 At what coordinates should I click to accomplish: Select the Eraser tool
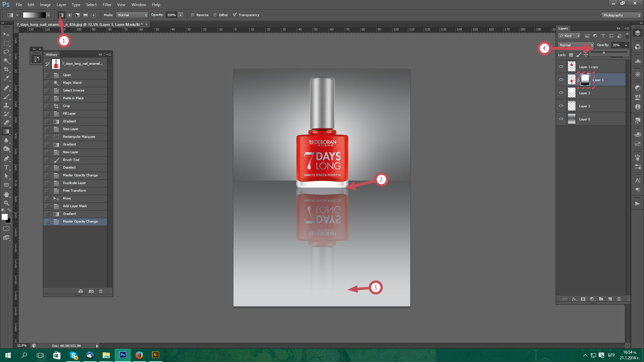coord(6,123)
